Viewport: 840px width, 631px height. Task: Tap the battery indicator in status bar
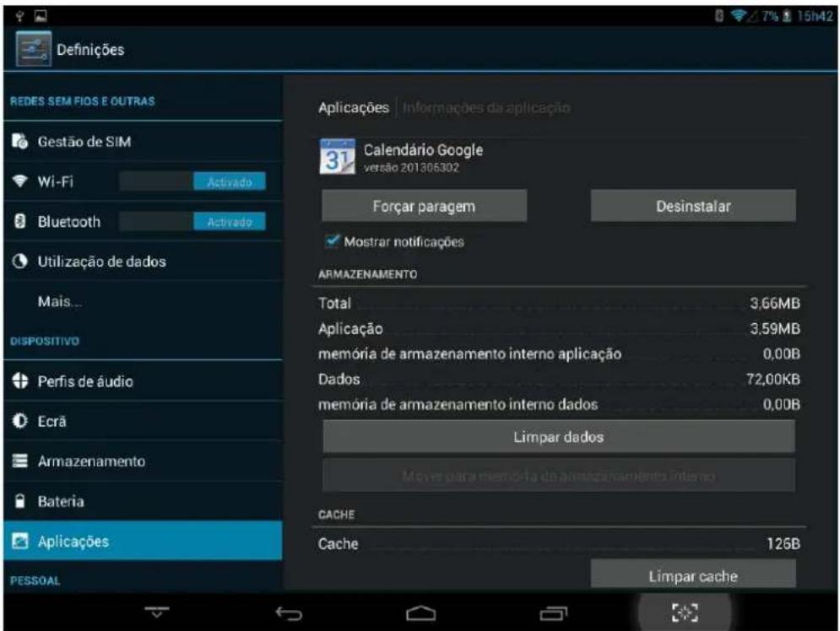pos(787,16)
